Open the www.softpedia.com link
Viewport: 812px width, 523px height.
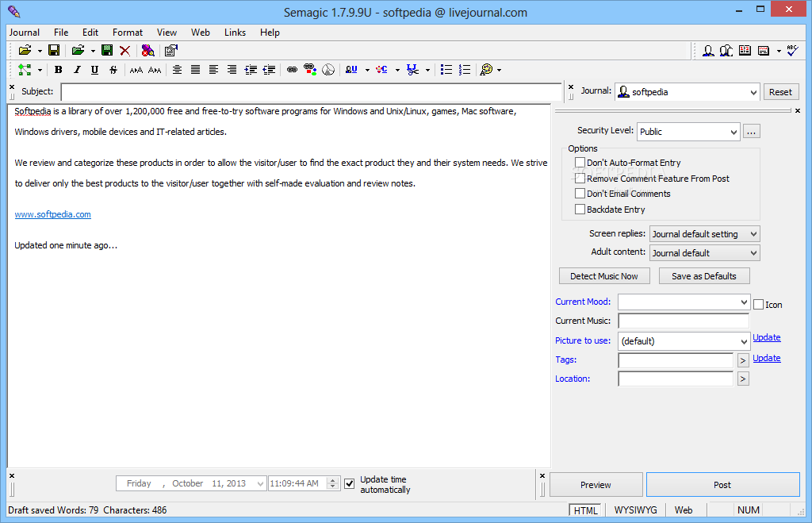[53, 214]
